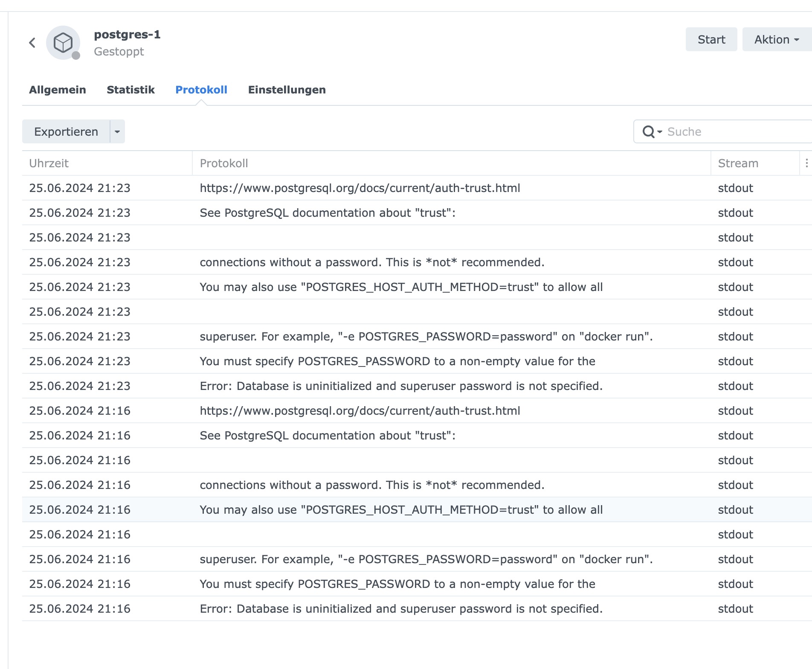Open column options three-dot menu

point(806,163)
